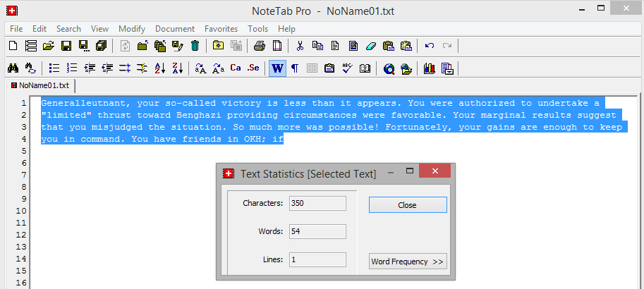Open the Favorites menu
Screen dimensions: 644x289
pos(221,29)
